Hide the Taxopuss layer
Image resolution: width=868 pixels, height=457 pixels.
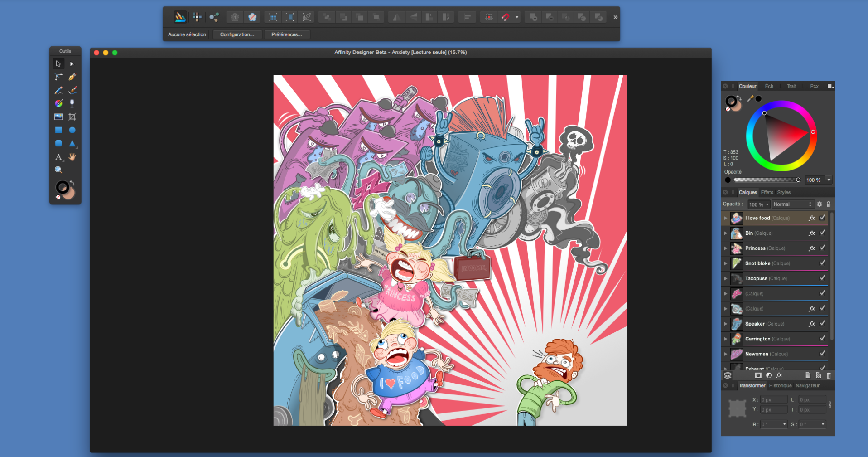click(822, 278)
